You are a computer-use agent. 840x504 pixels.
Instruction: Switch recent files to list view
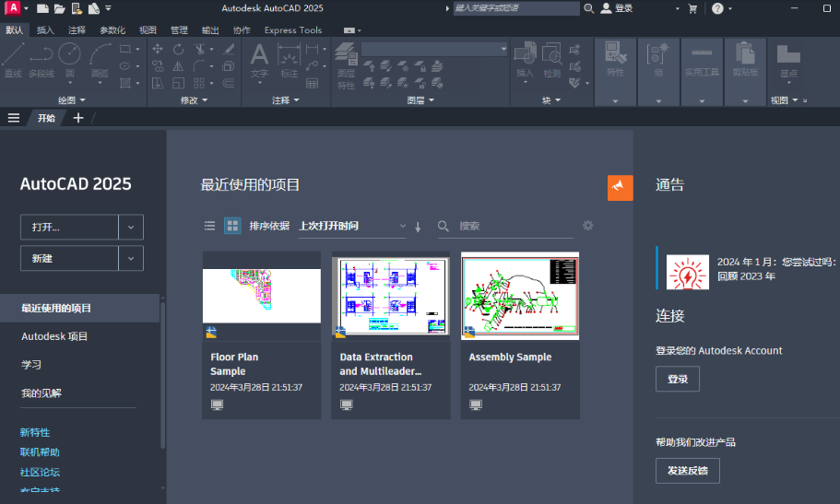pos(209,226)
